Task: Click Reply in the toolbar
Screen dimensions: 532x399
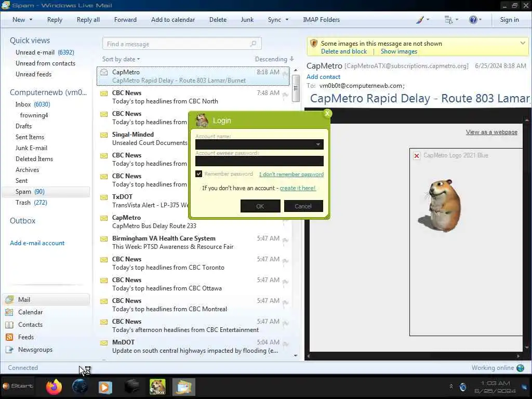Action: tap(55, 20)
